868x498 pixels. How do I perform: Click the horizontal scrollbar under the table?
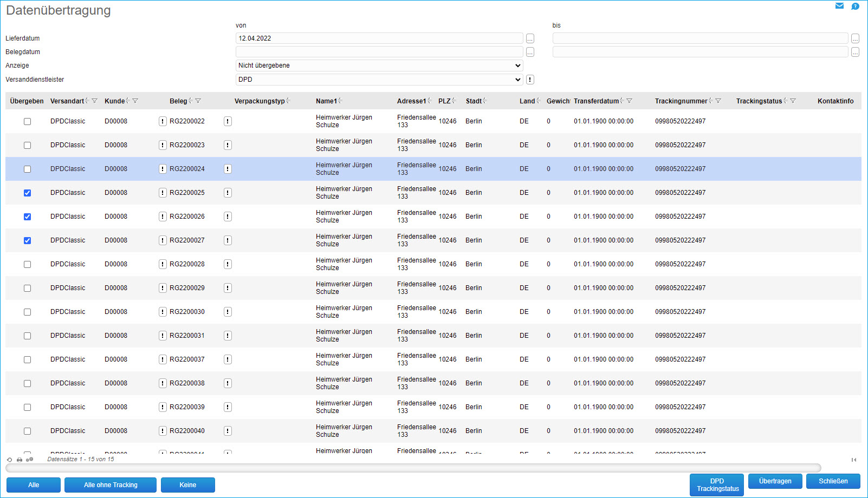point(413,468)
